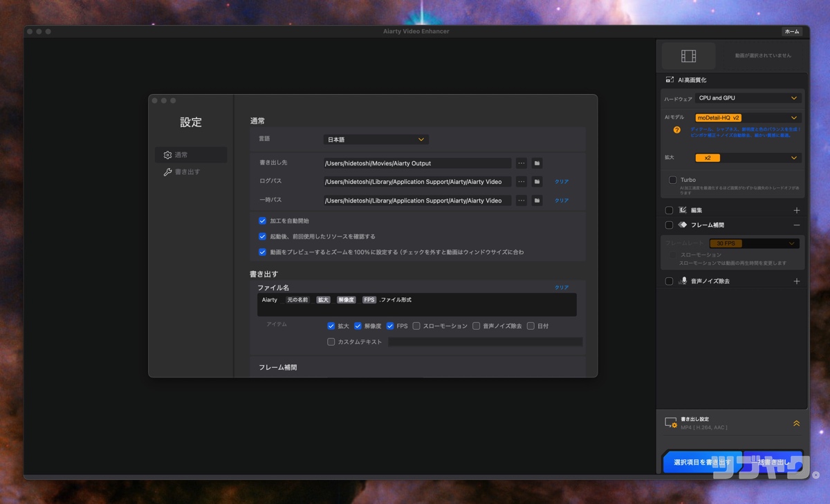Image resolution: width=830 pixels, height=504 pixels.
Task: Click the orange help question mark icon
Action: pos(677,130)
